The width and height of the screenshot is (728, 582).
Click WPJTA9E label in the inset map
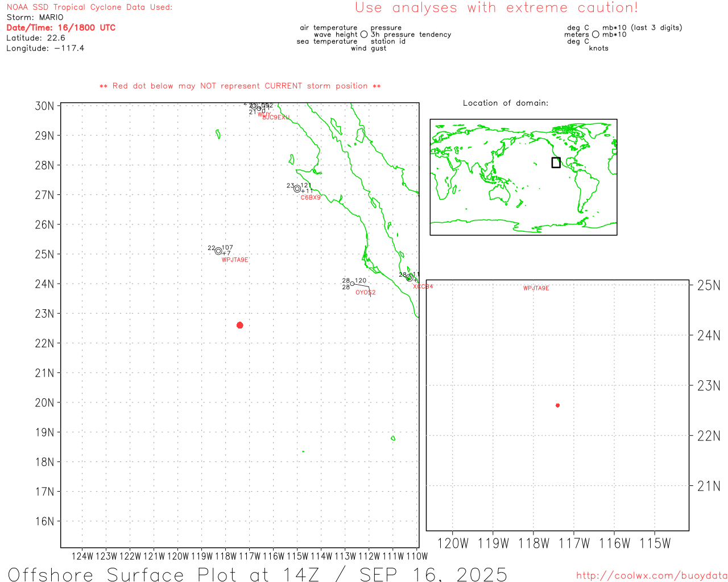click(536, 288)
